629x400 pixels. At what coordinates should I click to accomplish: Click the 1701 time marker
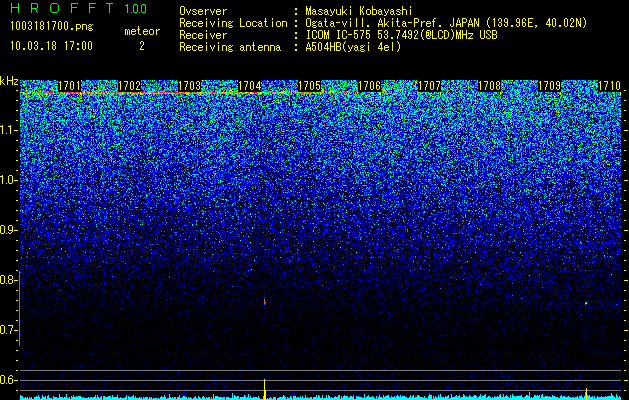coord(69,86)
